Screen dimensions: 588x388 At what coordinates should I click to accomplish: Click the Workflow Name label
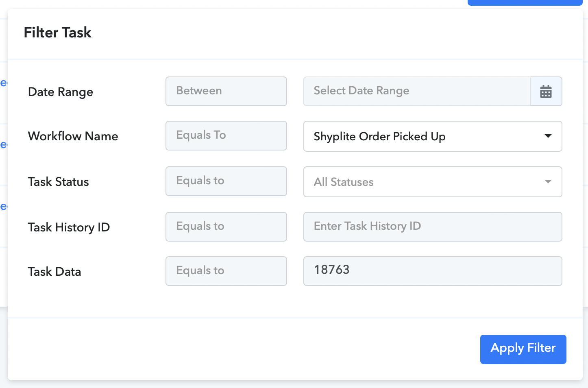tap(73, 136)
